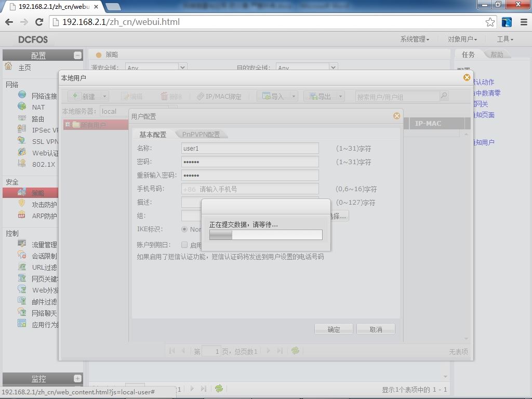The image size is (532, 399).
Task: Open 导出 dropdown arrow
Action: [340, 97]
